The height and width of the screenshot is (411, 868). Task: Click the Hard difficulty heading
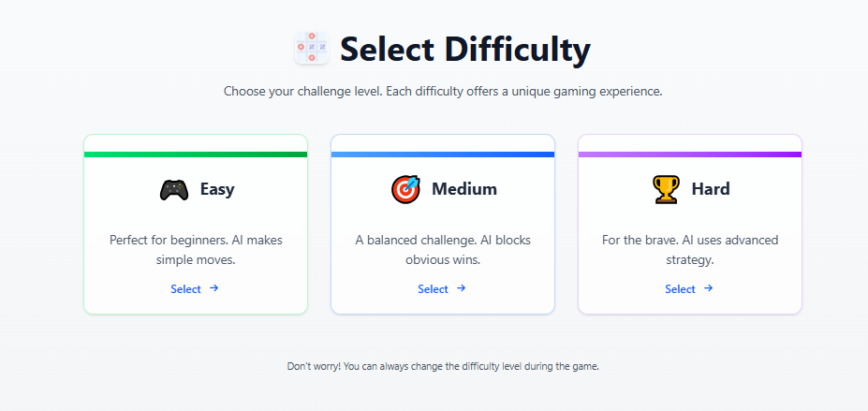(x=711, y=189)
